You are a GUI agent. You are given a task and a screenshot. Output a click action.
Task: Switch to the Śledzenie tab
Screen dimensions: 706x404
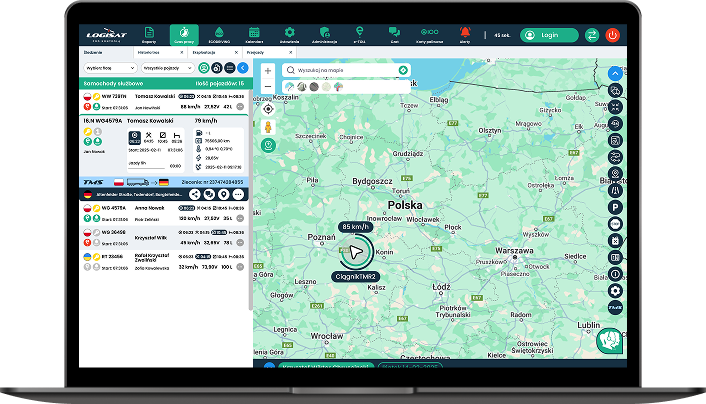click(x=106, y=53)
